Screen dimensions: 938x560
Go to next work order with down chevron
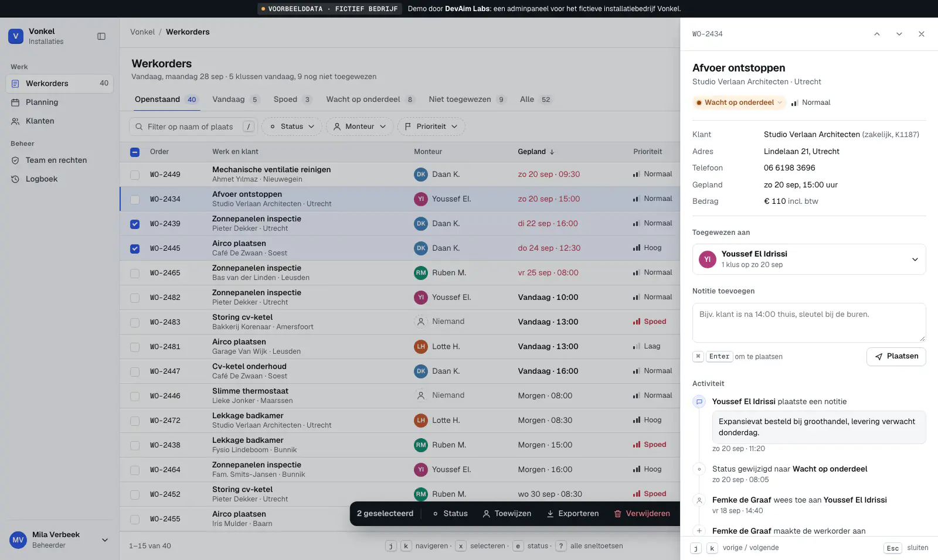click(899, 34)
